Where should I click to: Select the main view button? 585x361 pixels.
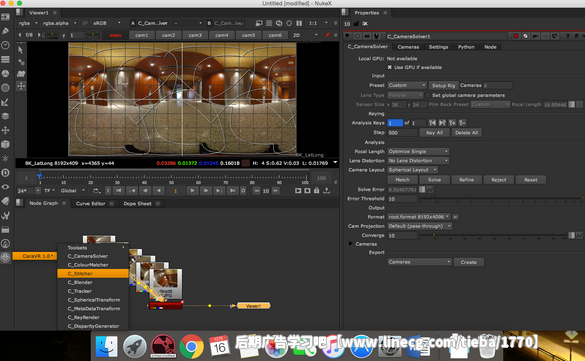click(115, 35)
